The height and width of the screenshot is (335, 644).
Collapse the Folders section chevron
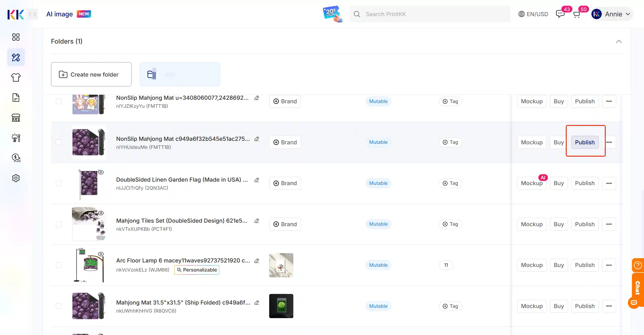619,41
